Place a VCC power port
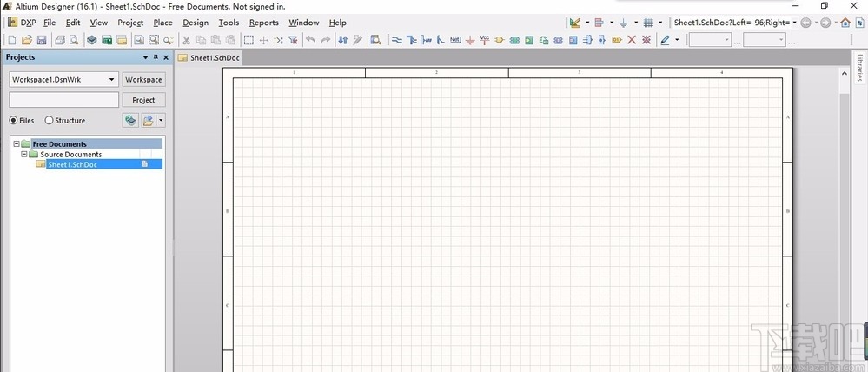Image resolution: width=868 pixels, height=372 pixels. [x=484, y=40]
